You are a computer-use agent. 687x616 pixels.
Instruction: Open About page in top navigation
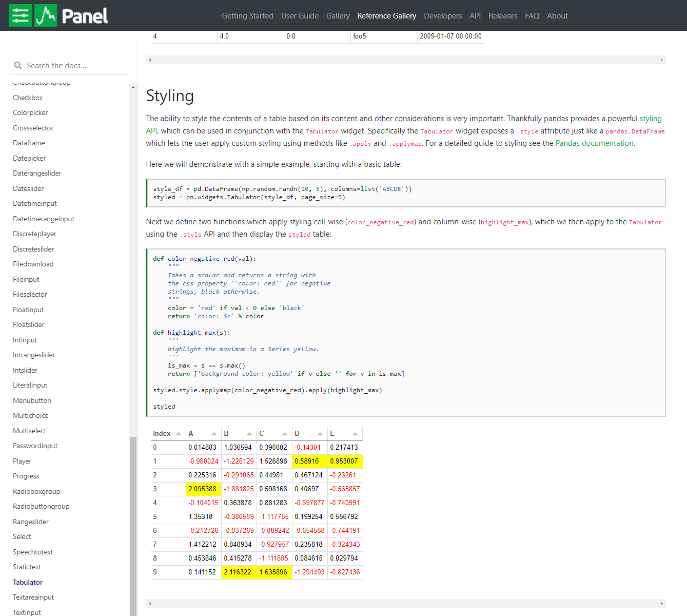click(x=557, y=16)
